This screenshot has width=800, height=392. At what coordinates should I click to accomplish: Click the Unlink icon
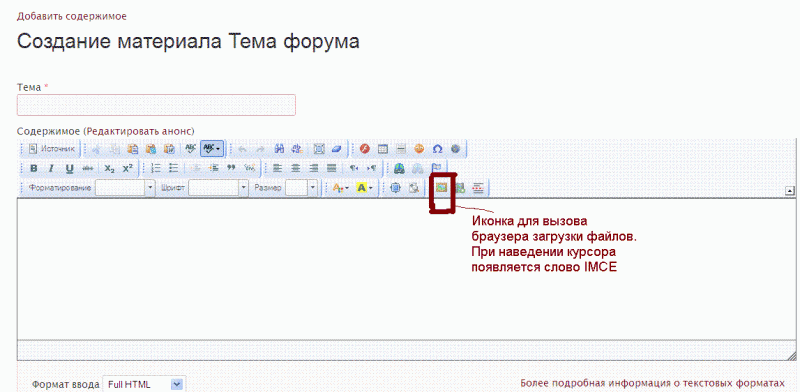[x=417, y=168]
